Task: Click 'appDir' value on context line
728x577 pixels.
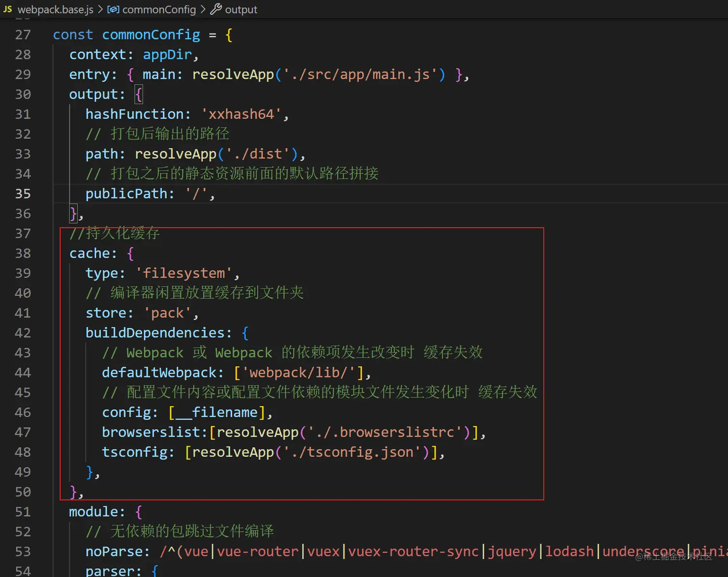Action: coord(167,54)
